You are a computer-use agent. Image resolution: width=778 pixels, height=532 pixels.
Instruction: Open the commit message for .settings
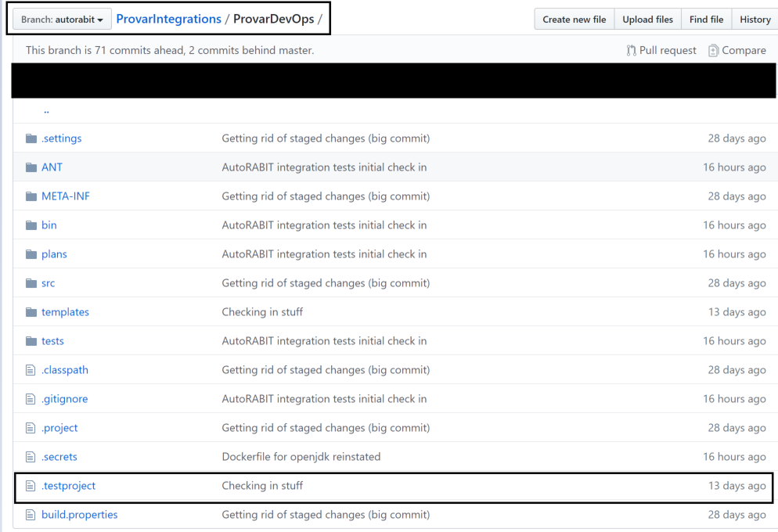pos(326,138)
